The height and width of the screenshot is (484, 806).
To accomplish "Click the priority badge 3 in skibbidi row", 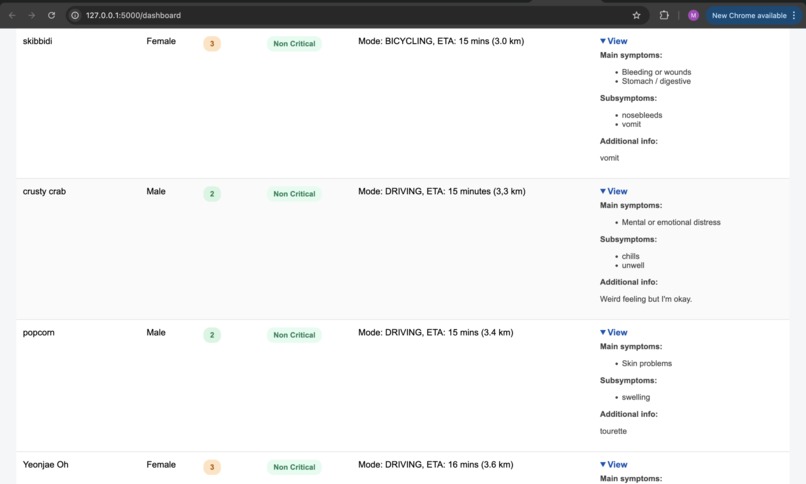I will point(212,44).
